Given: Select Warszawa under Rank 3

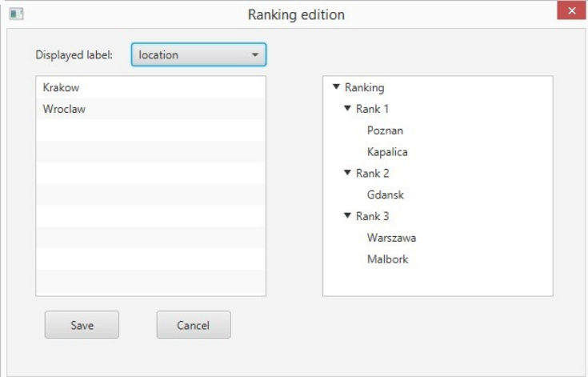Looking at the screenshot, I should tap(391, 238).
